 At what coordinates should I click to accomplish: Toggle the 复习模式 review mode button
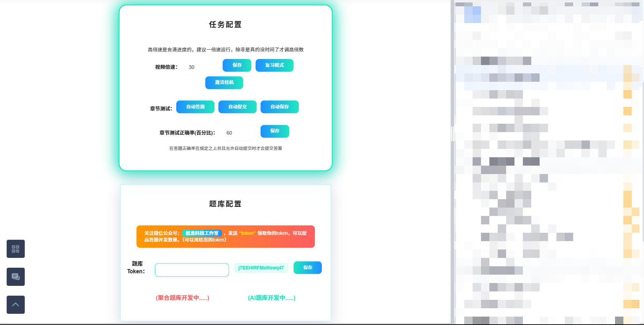pos(274,65)
